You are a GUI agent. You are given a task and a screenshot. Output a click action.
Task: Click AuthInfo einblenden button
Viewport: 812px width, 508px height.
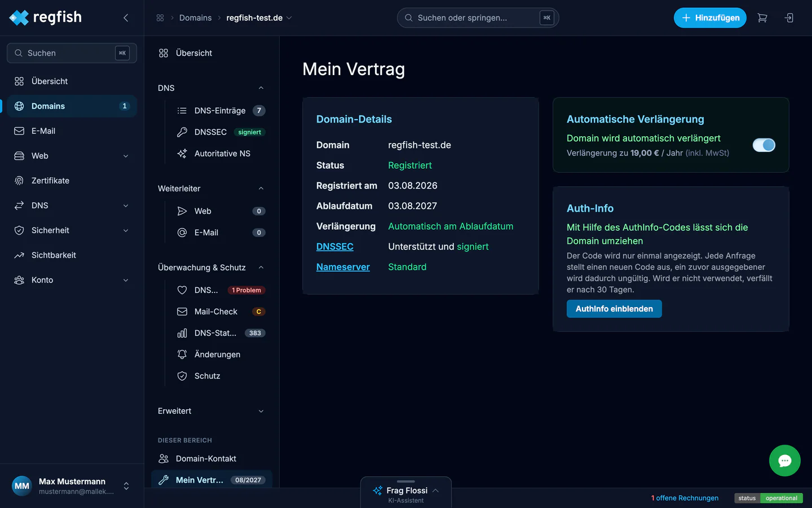(614, 309)
